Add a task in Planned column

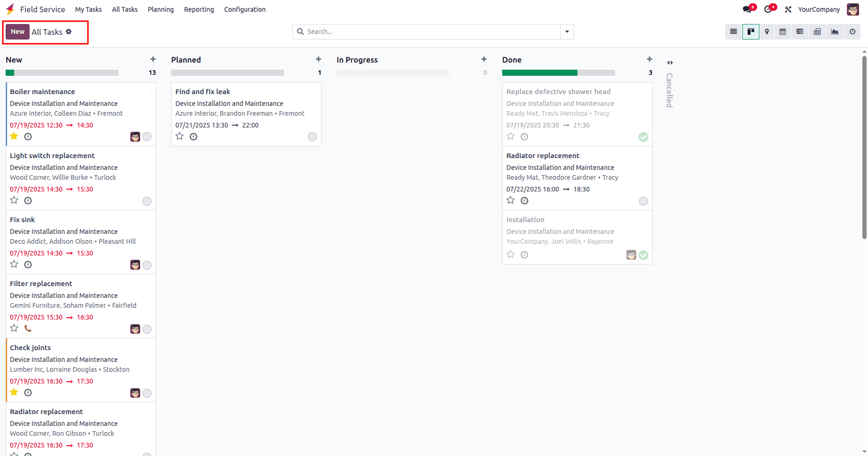[318, 59]
